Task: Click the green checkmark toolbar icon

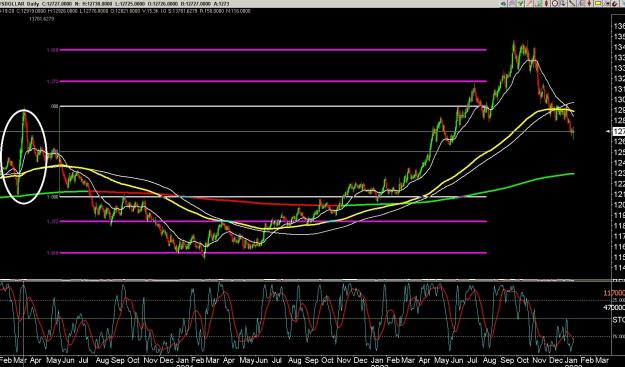Action: (521, 4)
